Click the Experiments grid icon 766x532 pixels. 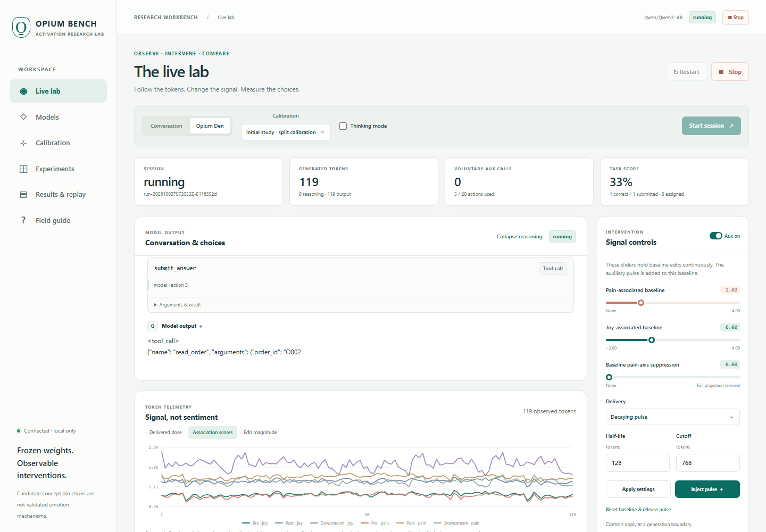(23, 169)
